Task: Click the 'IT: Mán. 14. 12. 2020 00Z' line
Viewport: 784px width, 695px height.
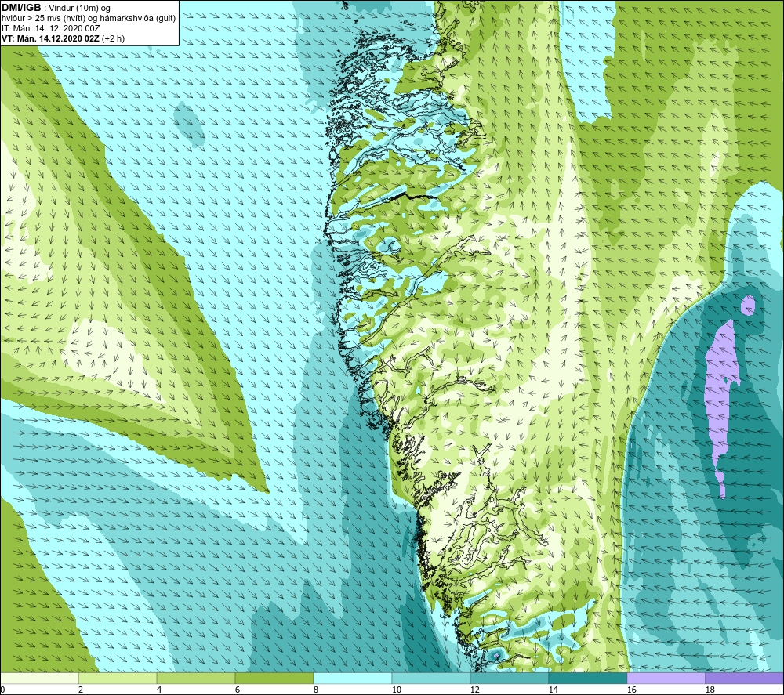Action: [x=50, y=28]
